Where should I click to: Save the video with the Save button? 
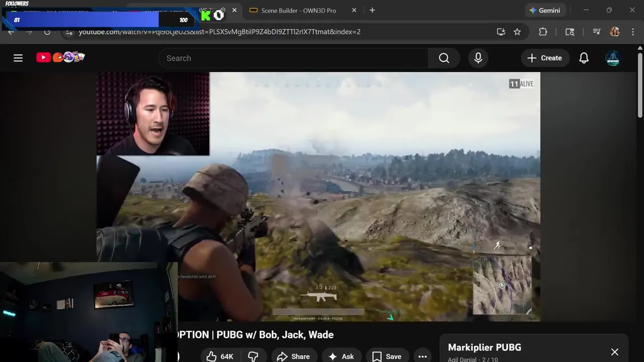tap(387, 356)
